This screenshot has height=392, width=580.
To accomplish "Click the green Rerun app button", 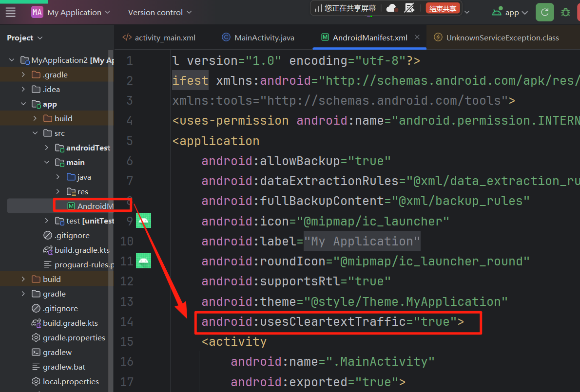I will point(544,12).
